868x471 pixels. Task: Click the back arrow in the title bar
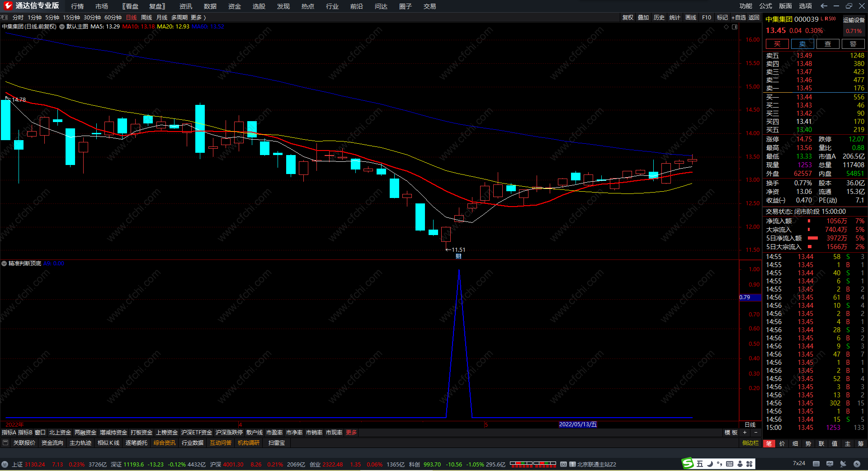tap(824, 6)
